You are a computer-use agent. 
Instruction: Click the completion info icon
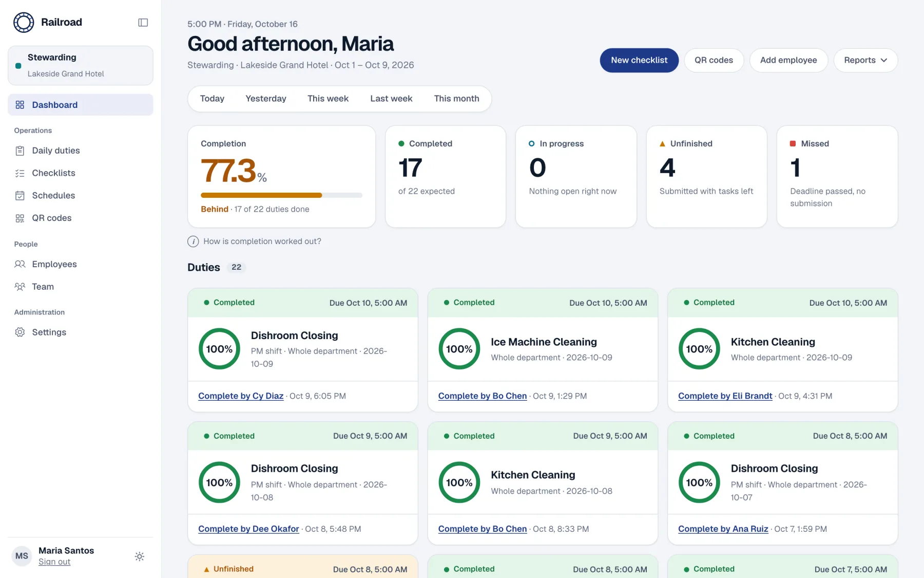(193, 241)
